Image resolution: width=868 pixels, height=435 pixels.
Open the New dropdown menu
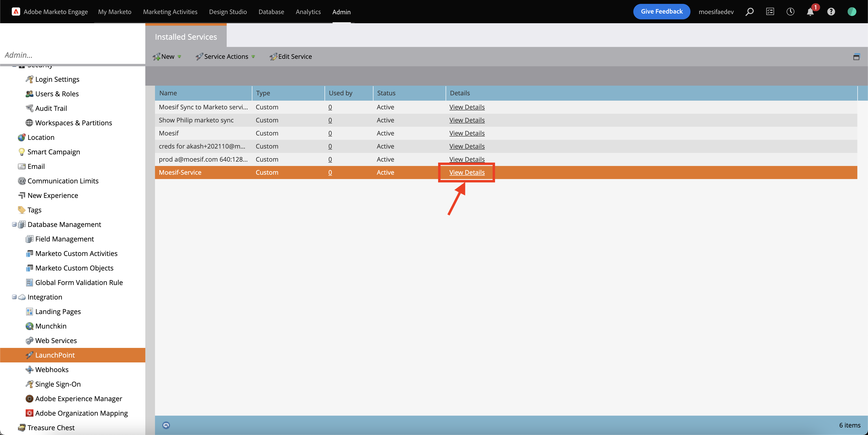[167, 57]
